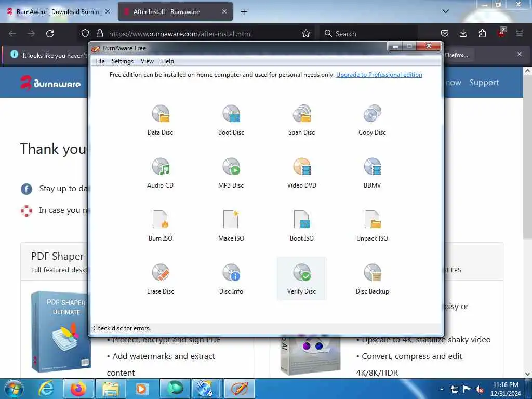Screen dimensions: 532x399
Task: Reload the page in Firefox
Action: click(50, 34)
